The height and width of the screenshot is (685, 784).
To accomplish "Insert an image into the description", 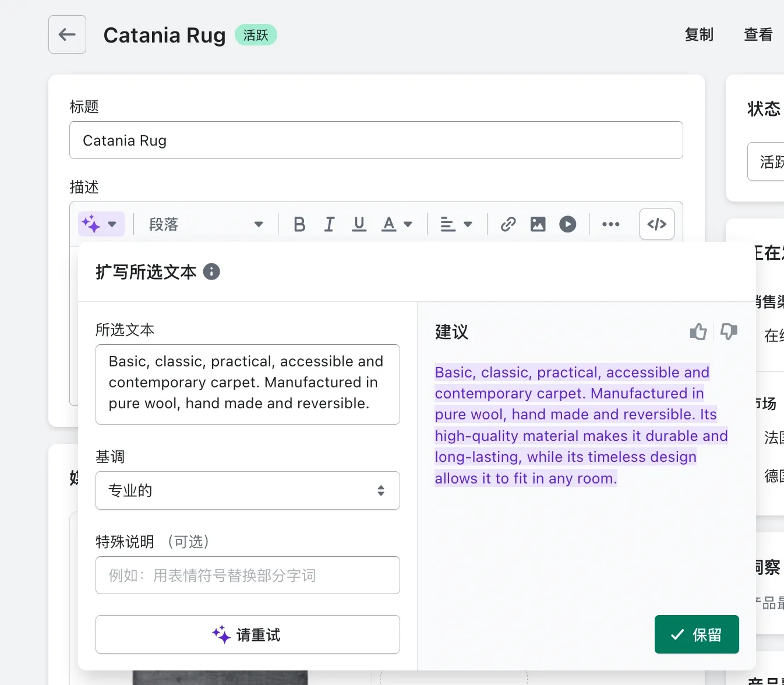I will 537,224.
